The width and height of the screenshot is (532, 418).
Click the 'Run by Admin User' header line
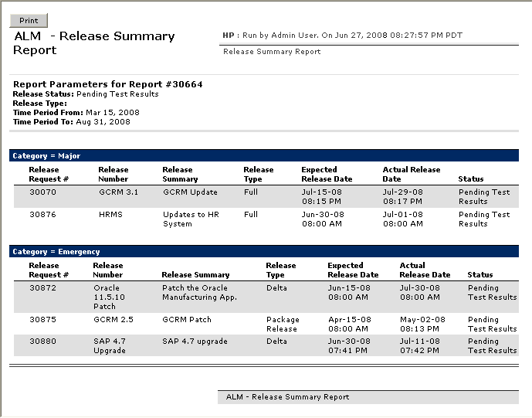tap(342, 36)
